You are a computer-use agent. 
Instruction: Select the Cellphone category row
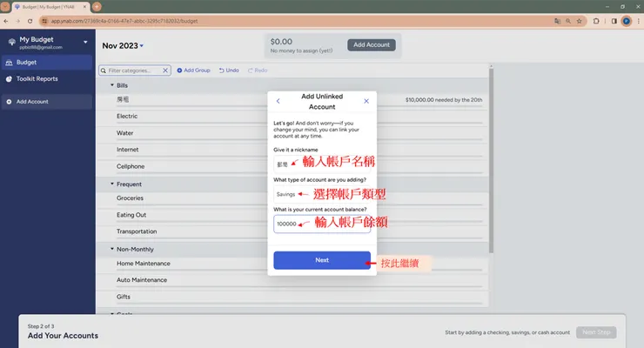pyautogui.click(x=292, y=166)
